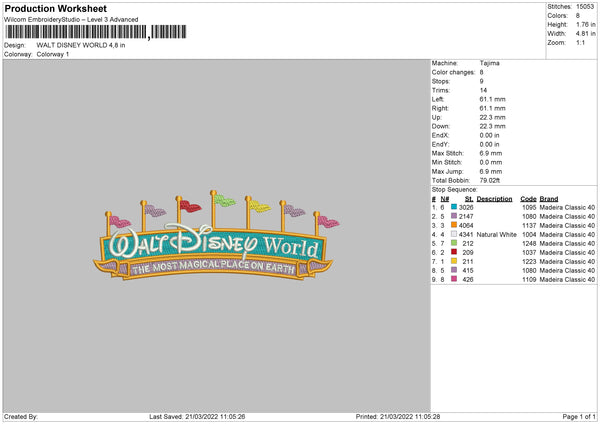Click the Stitches count 15053
The height and width of the screenshot is (424, 600).
(585, 7)
